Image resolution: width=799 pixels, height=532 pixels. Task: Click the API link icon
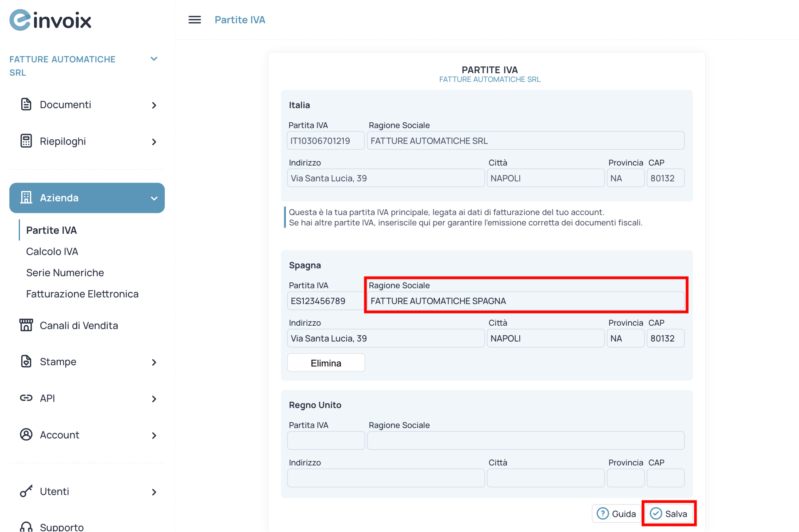[26, 398]
